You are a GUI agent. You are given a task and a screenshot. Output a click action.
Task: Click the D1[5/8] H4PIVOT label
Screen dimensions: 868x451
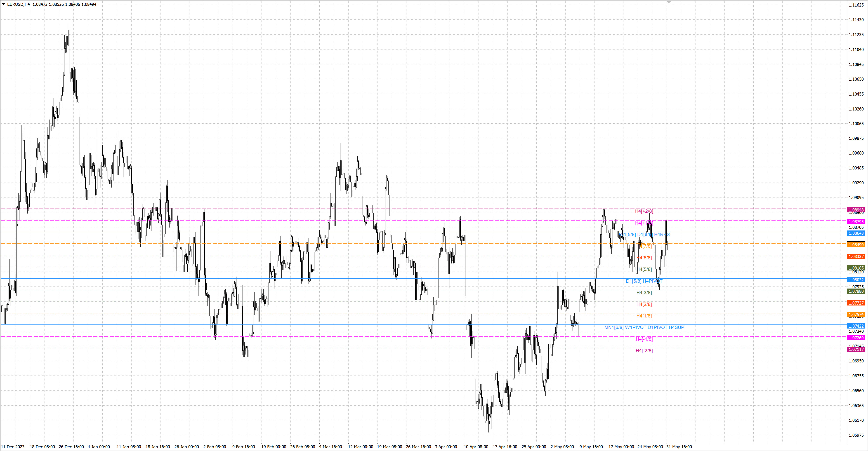tap(644, 281)
